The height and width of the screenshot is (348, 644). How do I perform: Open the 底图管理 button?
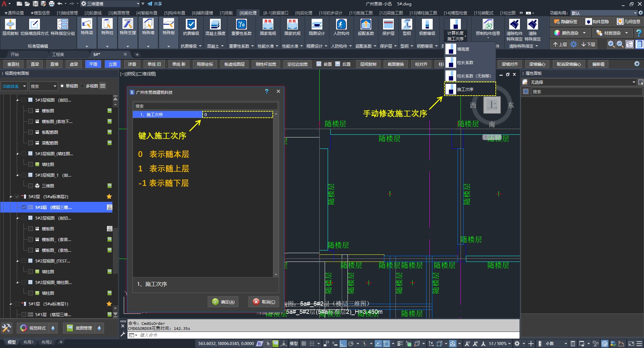click(x=79, y=328)
